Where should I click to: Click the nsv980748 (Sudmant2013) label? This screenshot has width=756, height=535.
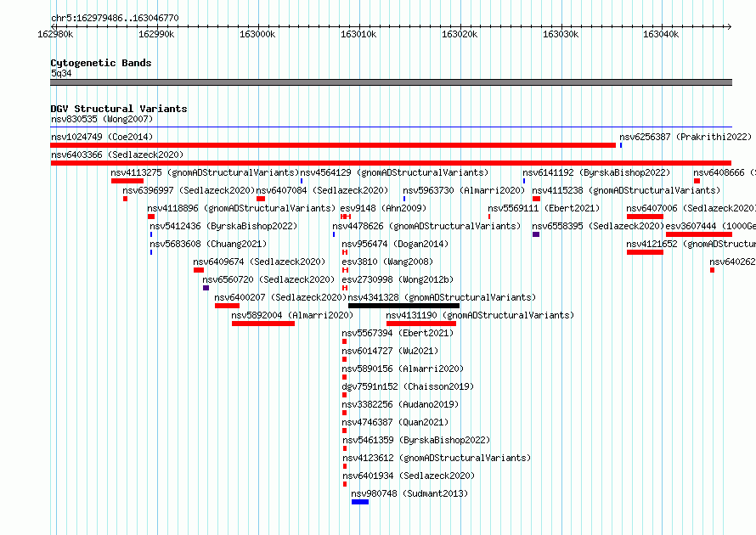coord(409,493)
